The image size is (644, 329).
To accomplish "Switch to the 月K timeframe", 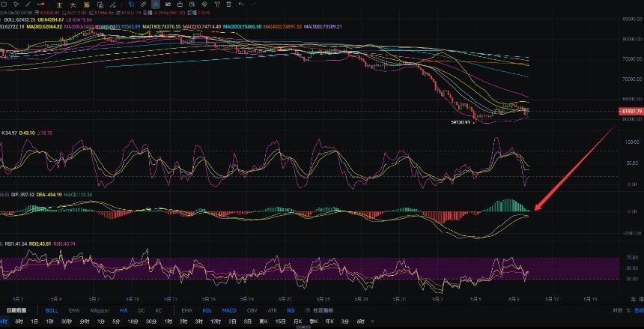I will point(298,322).
